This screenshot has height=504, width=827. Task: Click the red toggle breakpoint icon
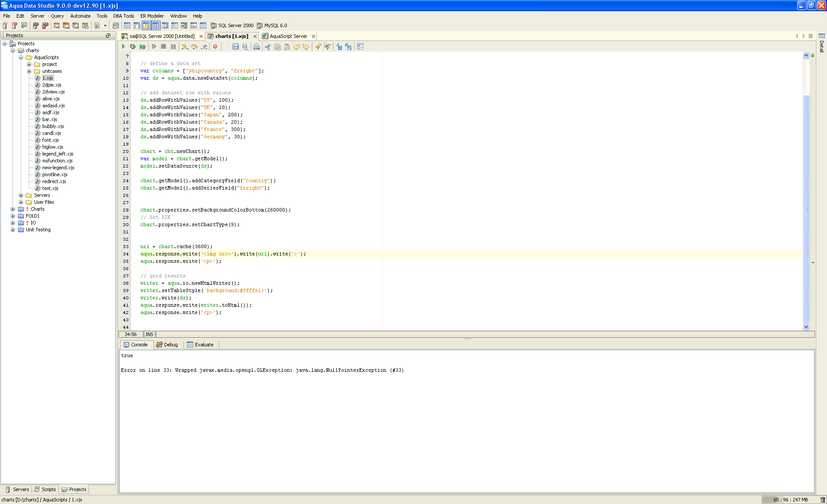[x=215, y=47]
